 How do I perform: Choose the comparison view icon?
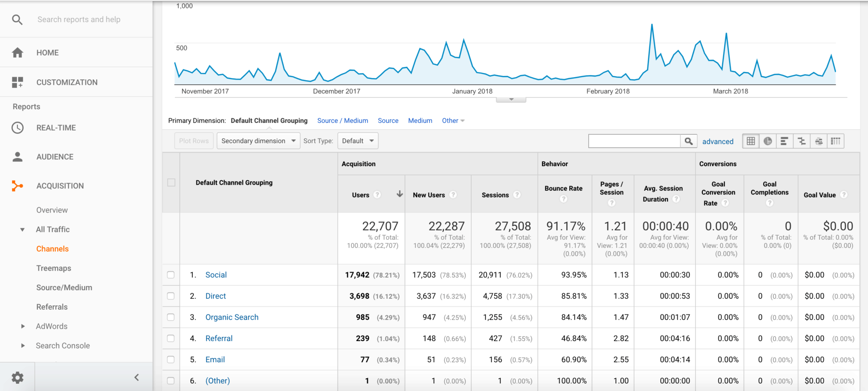[801, 141]
